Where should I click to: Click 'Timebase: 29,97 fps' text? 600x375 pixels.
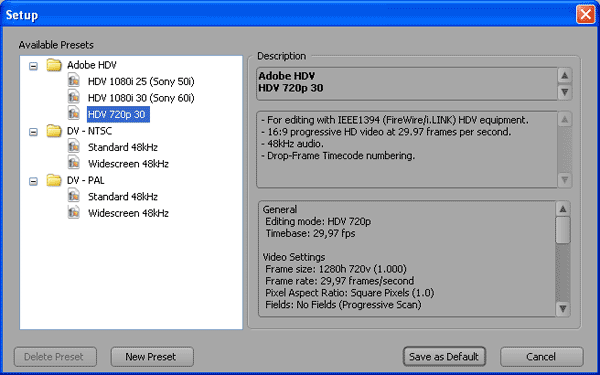[310, 233]
